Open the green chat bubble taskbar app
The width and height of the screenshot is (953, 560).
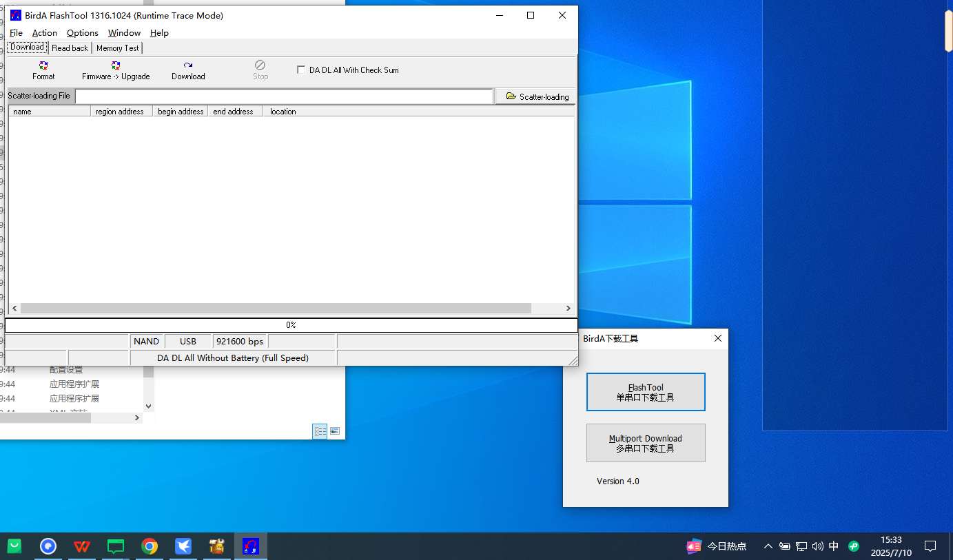pyautogui.click(x=116, y=546)
